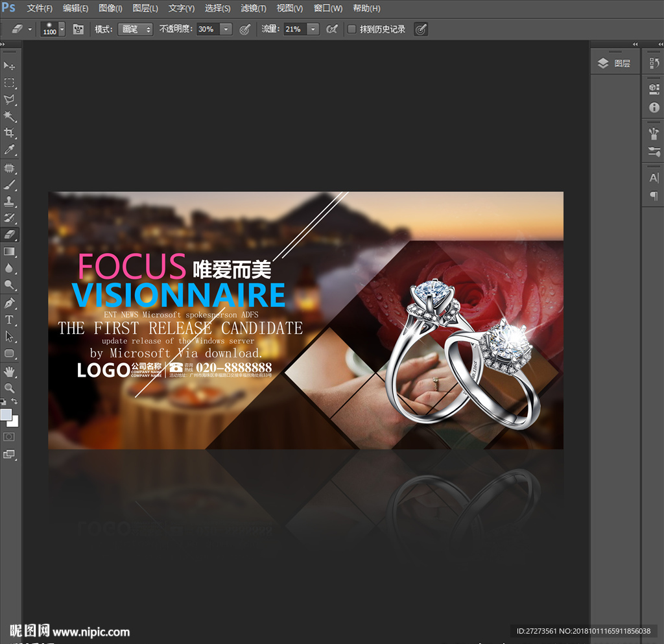Screen dimensions: 664x644
Task: Collapse the 图层 panel dock arrows
Action: click(x=635, y=44)
